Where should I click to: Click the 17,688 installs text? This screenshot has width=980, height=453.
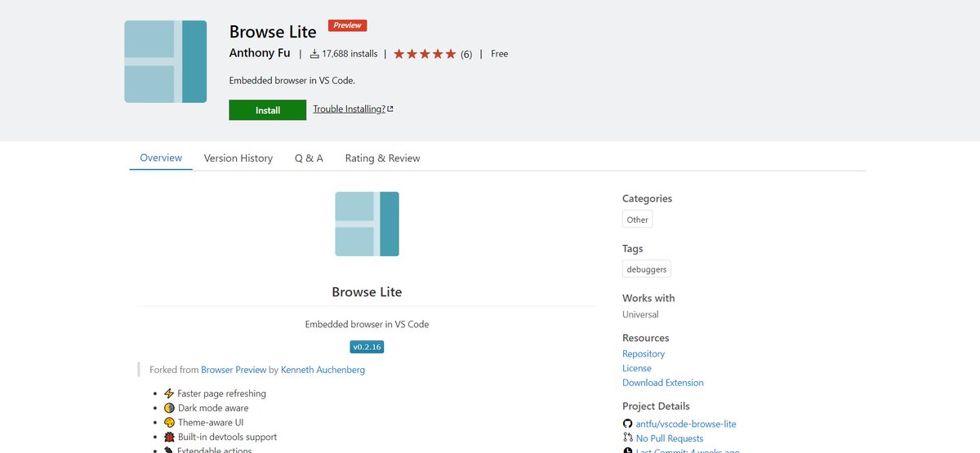point(350,54)
